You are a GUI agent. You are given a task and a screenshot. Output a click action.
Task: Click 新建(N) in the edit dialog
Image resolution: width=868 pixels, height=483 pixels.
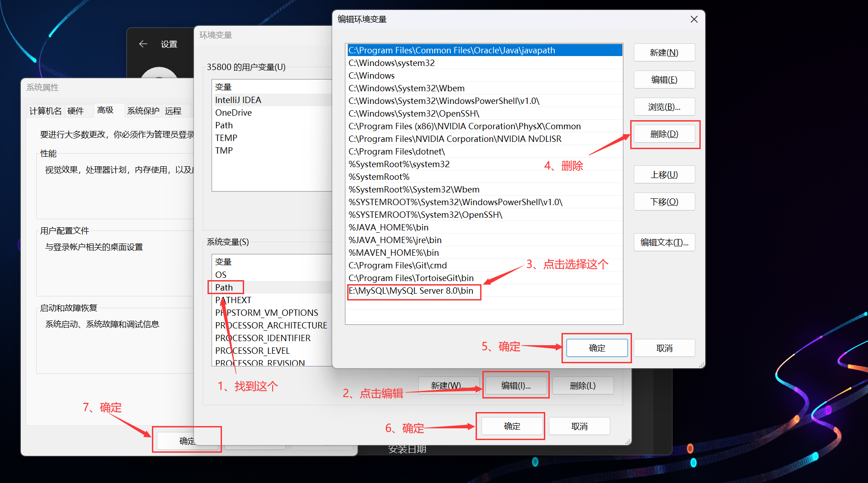tap(664, 52)
